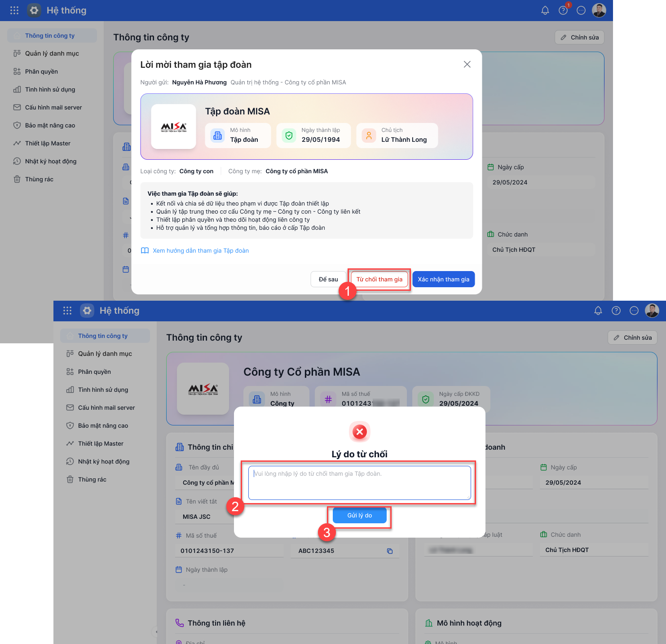Click Phân quyền icon in top screenshot sidebar

click(17, 71)
